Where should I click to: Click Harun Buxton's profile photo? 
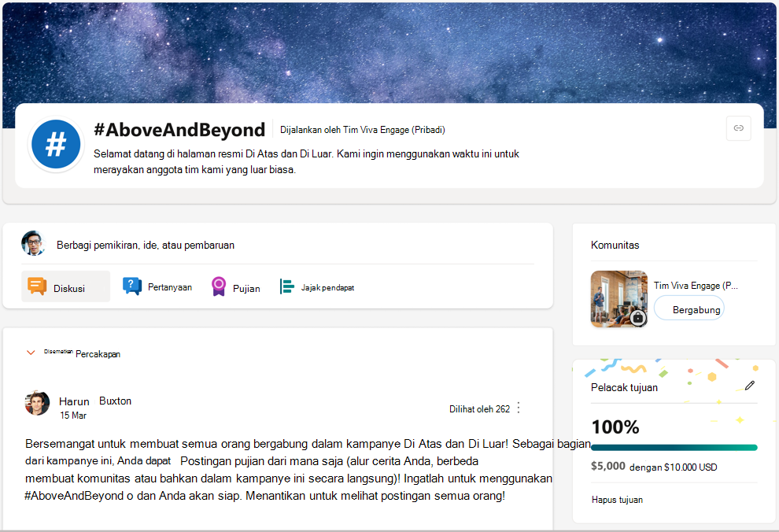(37, 403)
